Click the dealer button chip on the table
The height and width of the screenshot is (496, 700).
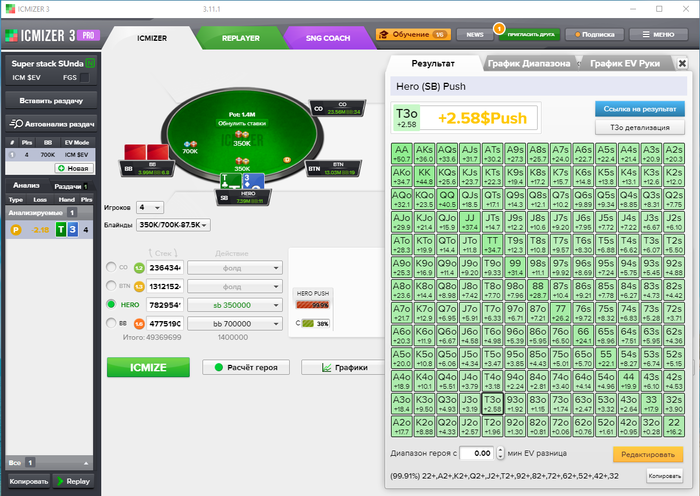(x=287, y=160)
